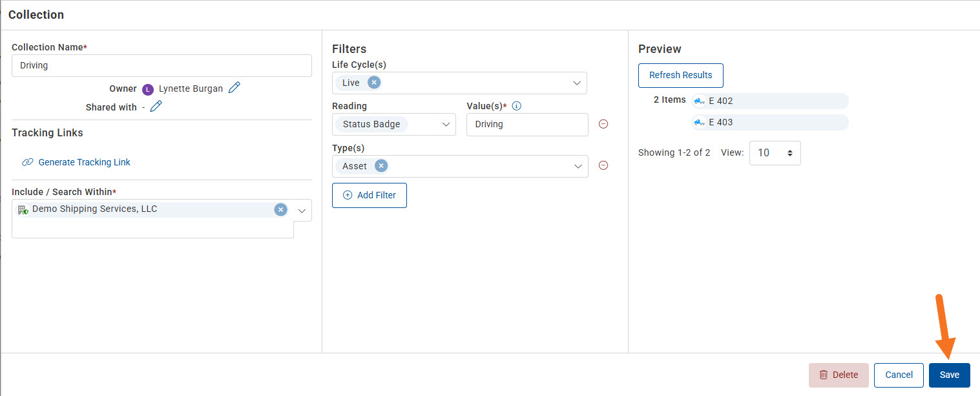Click the building icon for Demo Shipping Services
The image size is (980, 396).
pos(23,209)
